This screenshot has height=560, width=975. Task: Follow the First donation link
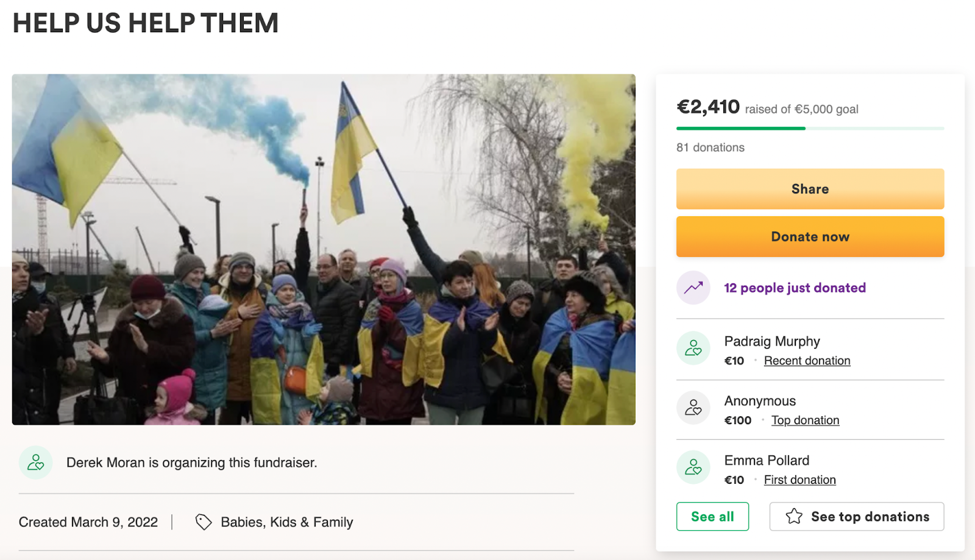(799, 480)
